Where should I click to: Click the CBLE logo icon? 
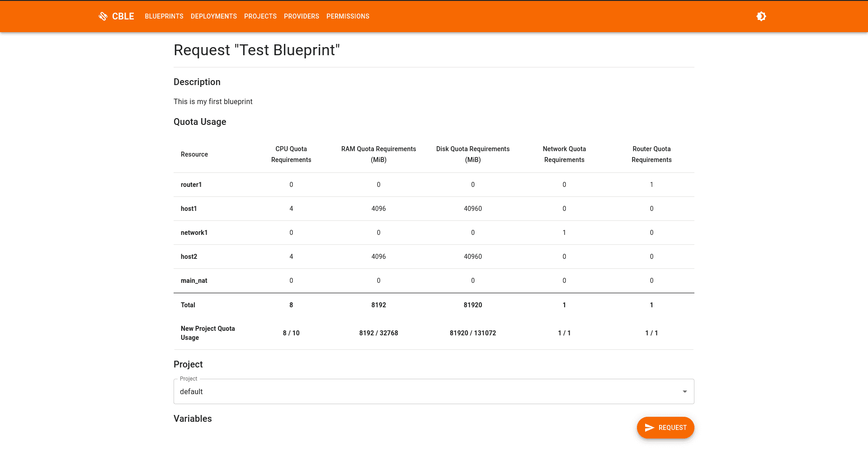coord(103,16)
